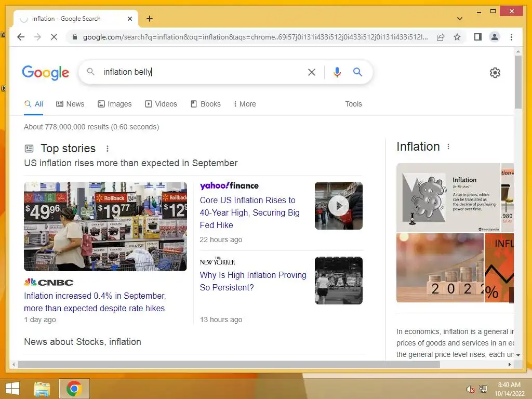Open 'Why Is High Inflation Proving So Persistent?' link
The image size is (532, 399).
(253, 281)
